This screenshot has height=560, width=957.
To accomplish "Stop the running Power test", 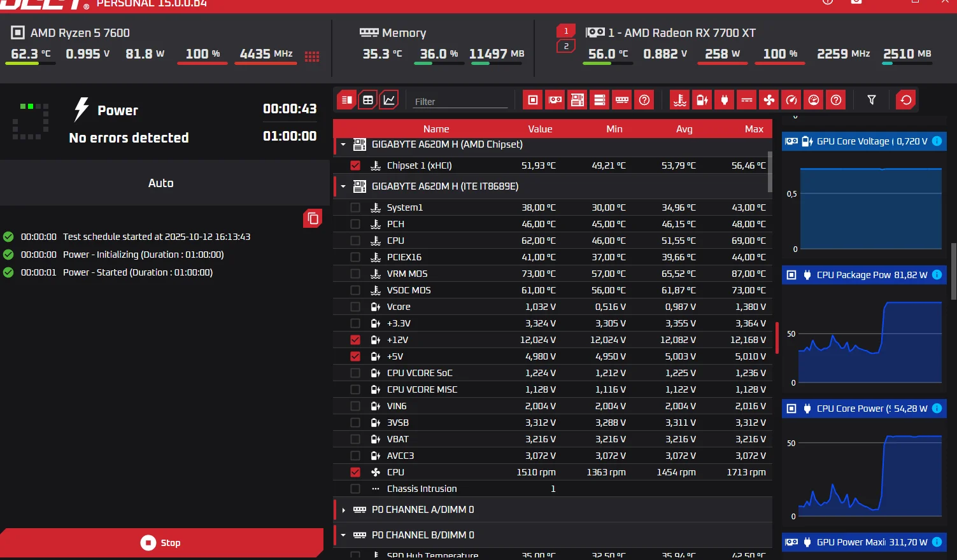I will (161, 543).
